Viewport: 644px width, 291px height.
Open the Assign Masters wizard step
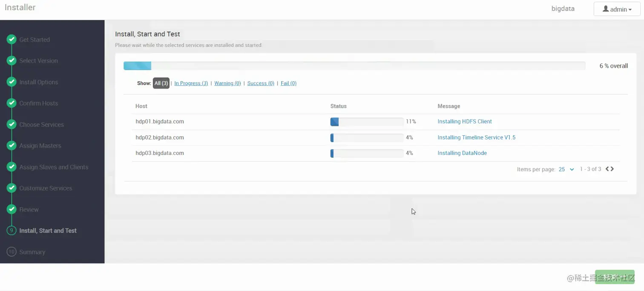[x=40, y=145]
